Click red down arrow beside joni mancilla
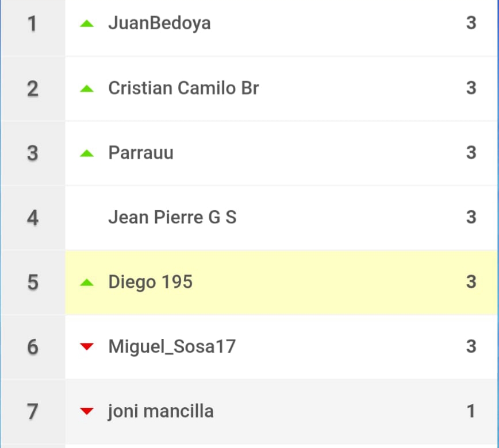Screen dimensions: 499x448 click(x=87, y=411)
